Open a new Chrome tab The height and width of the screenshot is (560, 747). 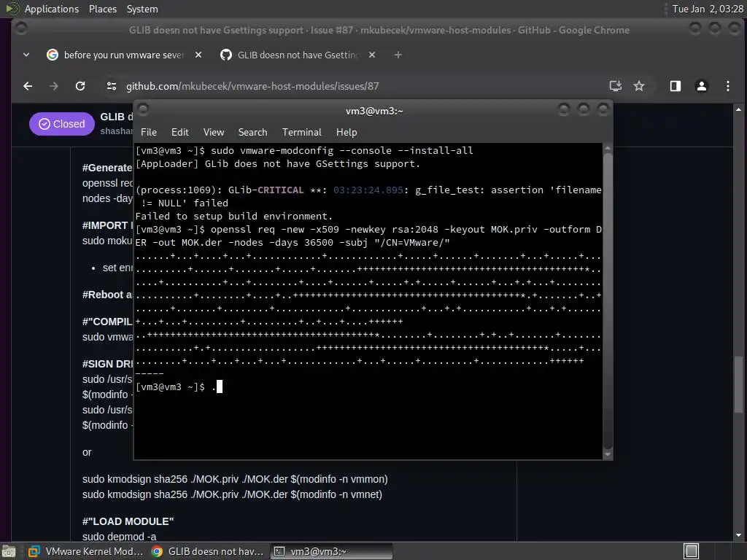tap(398, 55)
